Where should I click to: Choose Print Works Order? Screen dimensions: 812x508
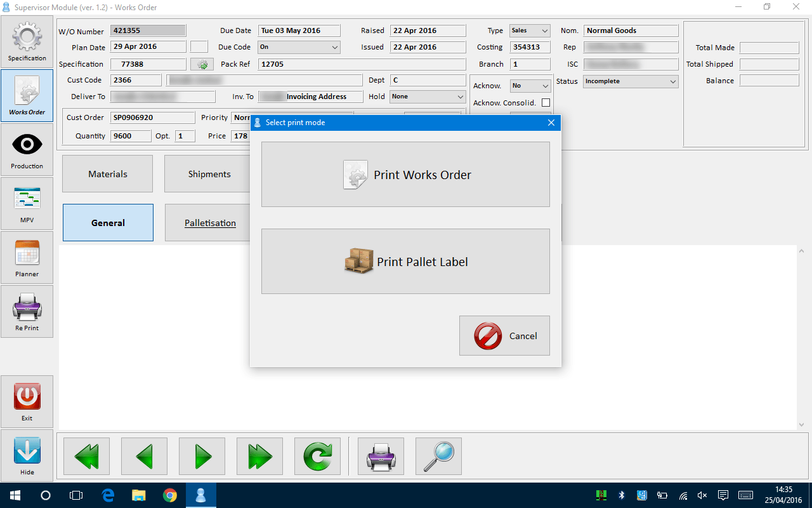[405, 175]
